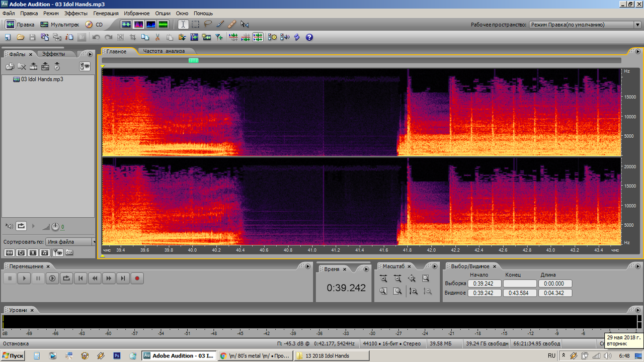The height and width of the screenshot is (362, 644).
Task: Click the Play transport button
Action: coord(24,278)
